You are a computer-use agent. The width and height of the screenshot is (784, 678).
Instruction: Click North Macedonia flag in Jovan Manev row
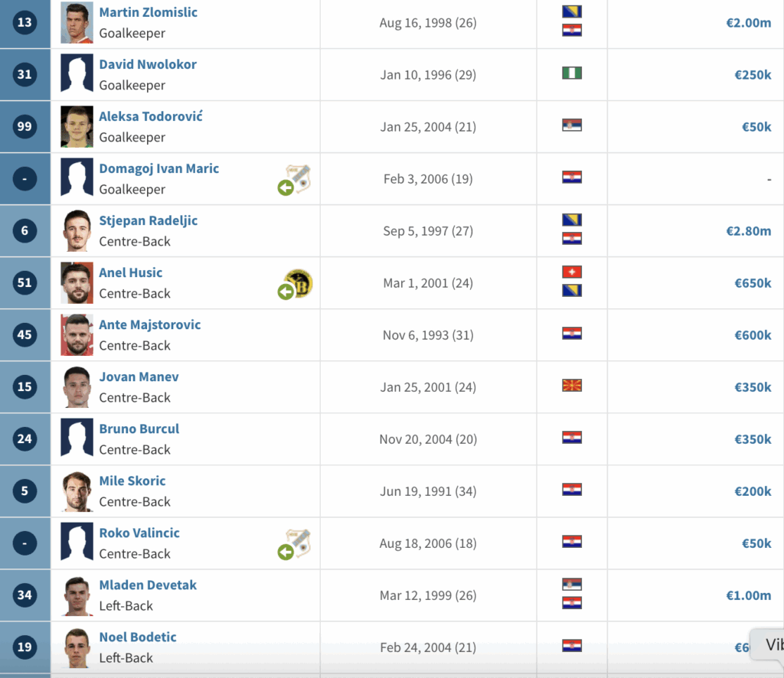pyautogui.click(x=571, y=386)
